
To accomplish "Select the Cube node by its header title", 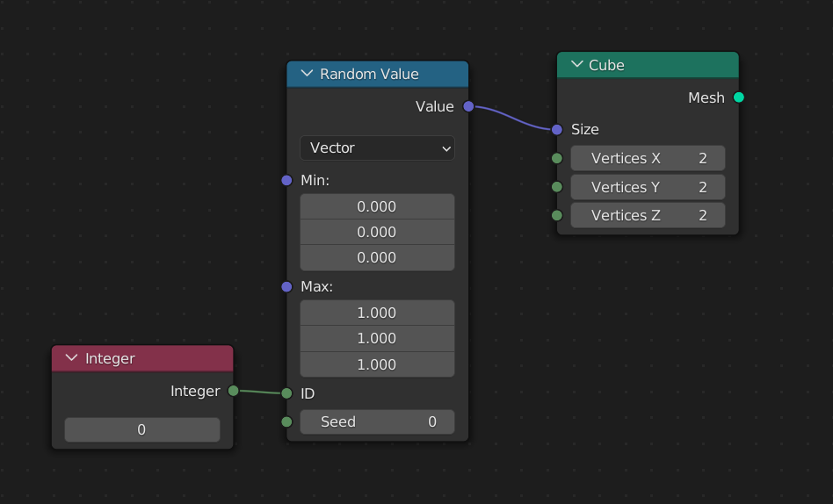I will point(607,65).
